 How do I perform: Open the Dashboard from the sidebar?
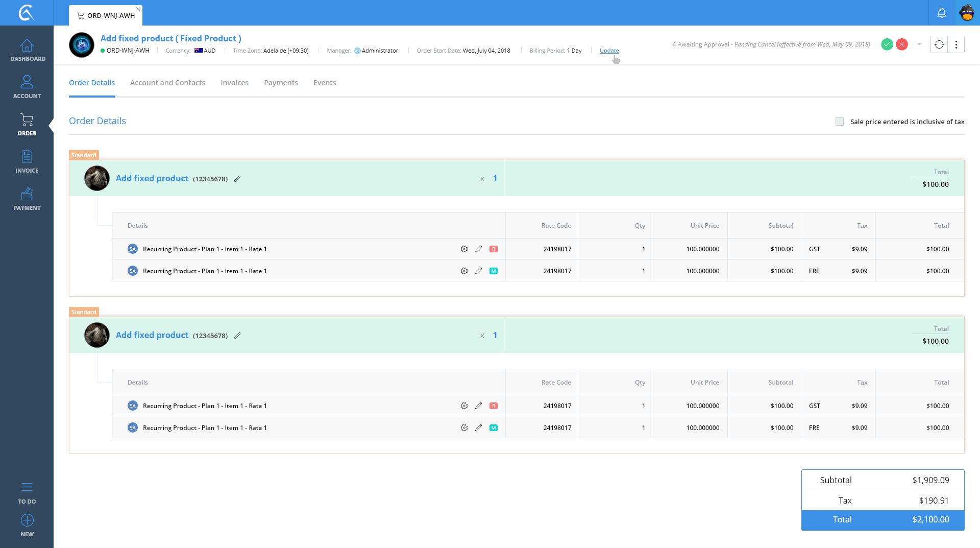[x=27, y=50]
